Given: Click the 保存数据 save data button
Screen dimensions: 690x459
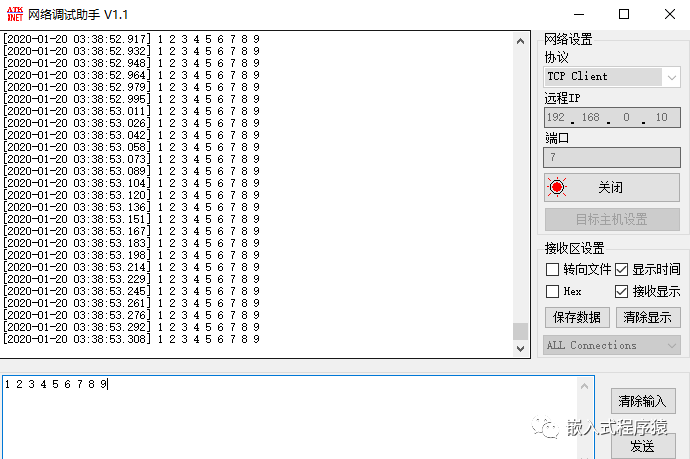Looking at the screenshot, I should click(577, 317).
